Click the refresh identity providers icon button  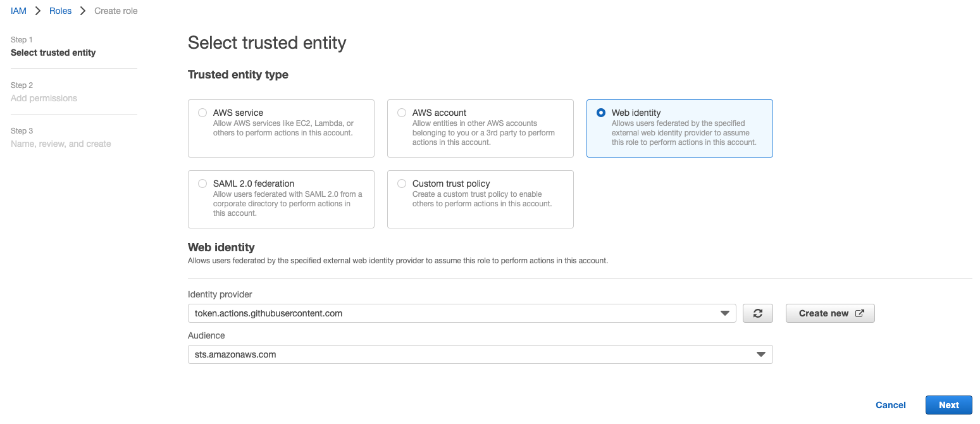[758, 313]
